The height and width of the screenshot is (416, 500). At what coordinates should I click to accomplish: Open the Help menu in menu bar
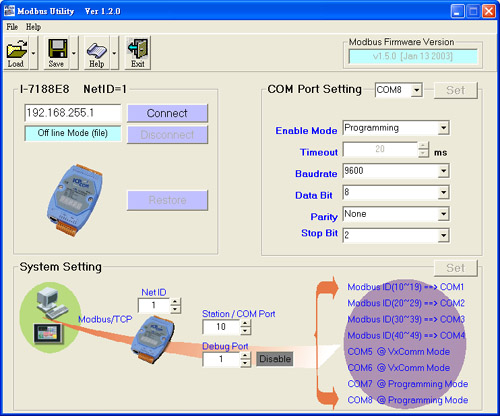[x=33, y=27]
